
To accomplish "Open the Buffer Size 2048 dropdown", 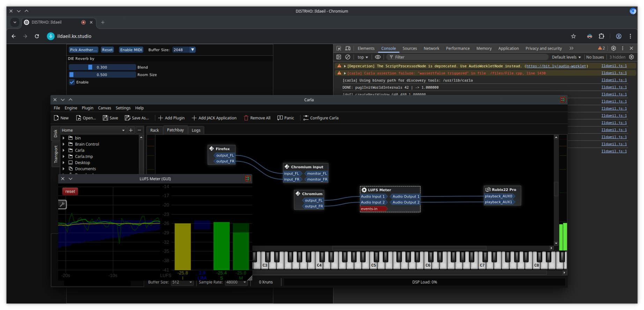I will point(184,50).
